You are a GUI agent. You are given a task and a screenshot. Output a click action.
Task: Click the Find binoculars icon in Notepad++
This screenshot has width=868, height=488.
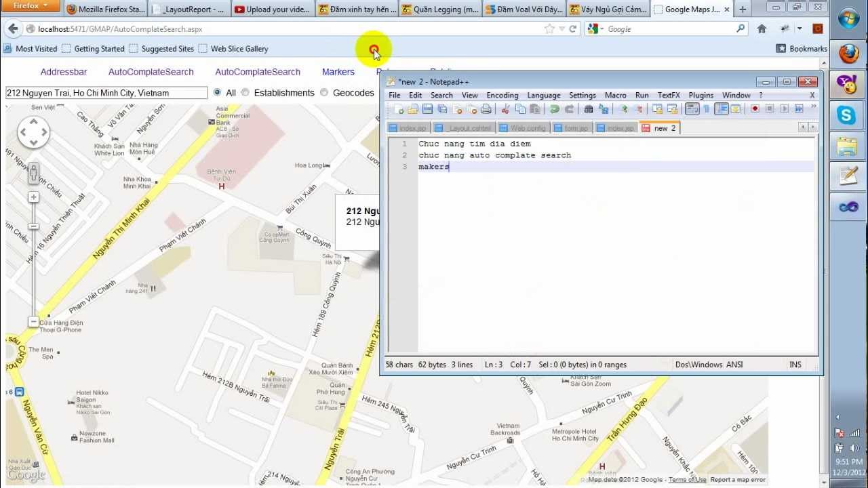click(x=589, y=109)
